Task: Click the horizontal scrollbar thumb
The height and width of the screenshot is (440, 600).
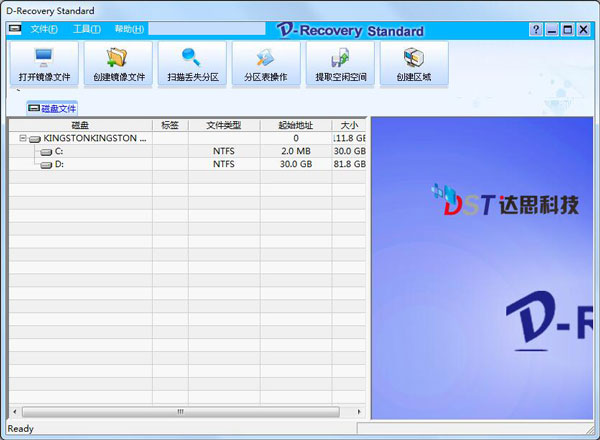Action: [181, 412]
